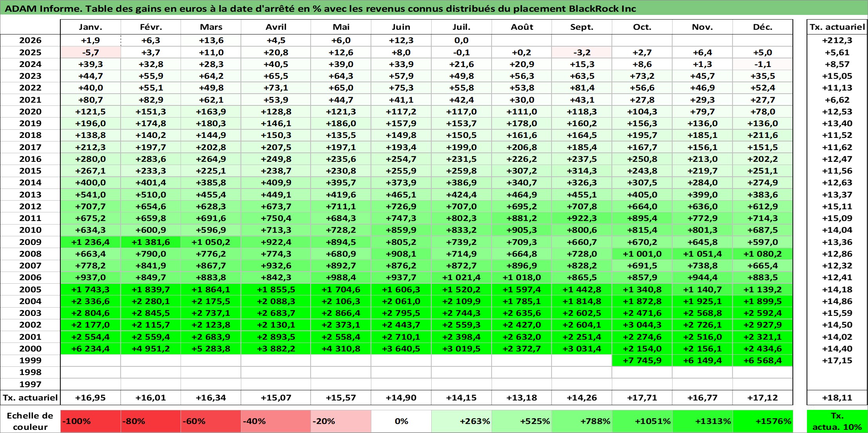868x433 pixels.
Task: Select the cell with value +163,9
Action: pos(211,112)
